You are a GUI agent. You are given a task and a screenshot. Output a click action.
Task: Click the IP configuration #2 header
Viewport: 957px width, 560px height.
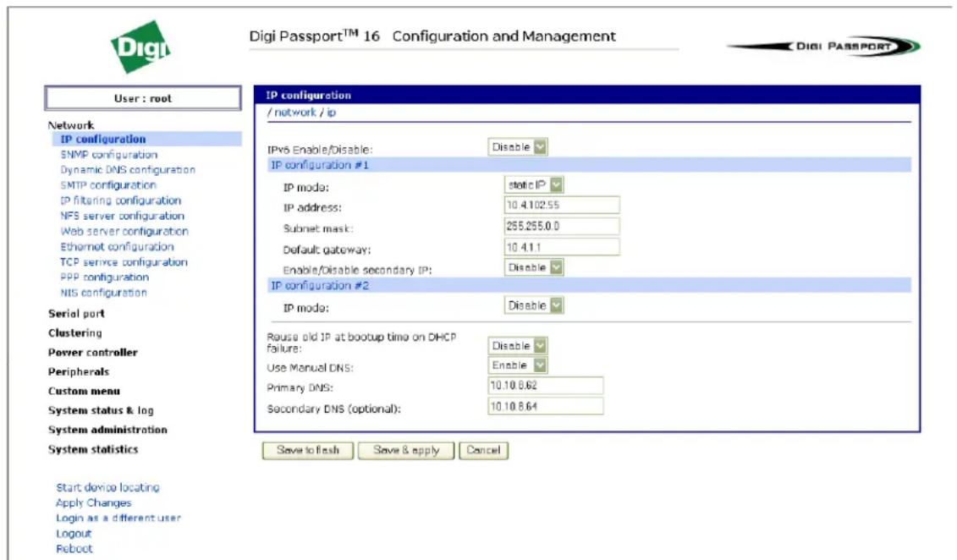point(589,285)
